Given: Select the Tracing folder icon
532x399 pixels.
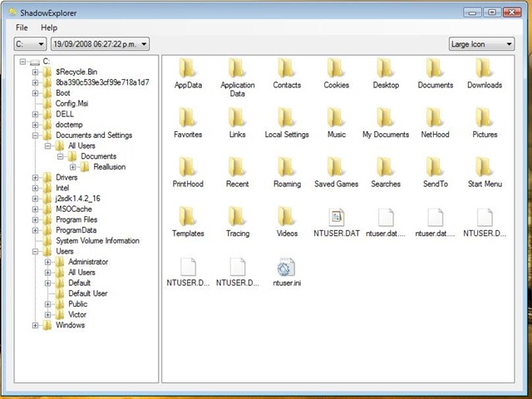Looking at the screenshot, I should 237,216.
